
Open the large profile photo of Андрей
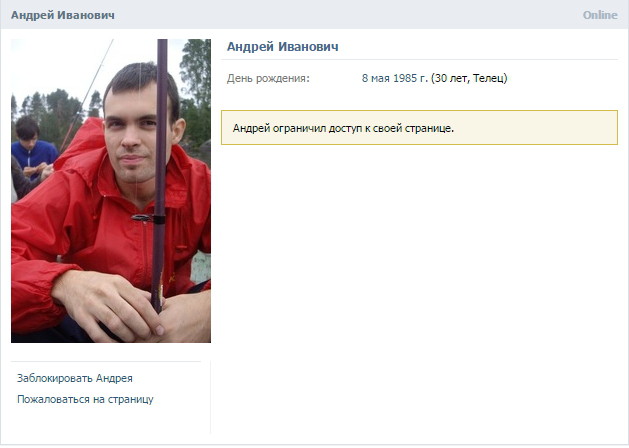point(111,191)
